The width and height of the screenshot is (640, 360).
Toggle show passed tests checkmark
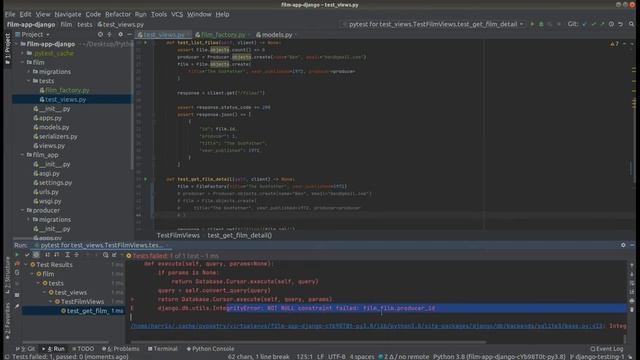[27, 255]
